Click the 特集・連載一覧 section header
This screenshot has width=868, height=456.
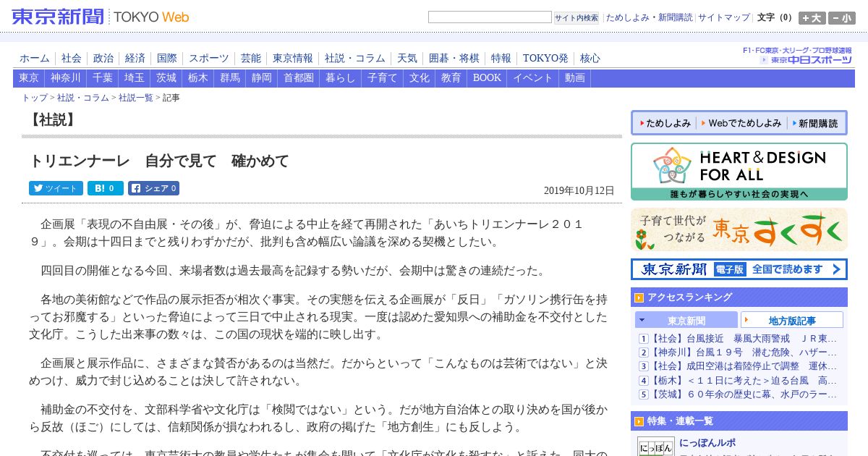click(739, 421)
